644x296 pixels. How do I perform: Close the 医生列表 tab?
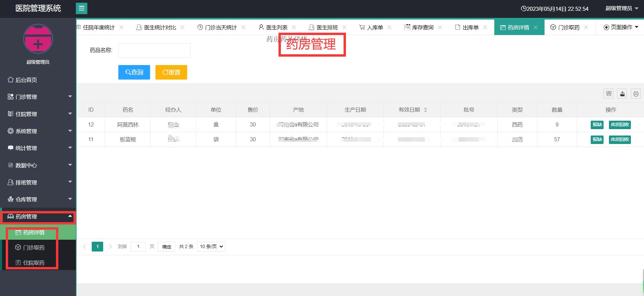(x=294, y=27)
